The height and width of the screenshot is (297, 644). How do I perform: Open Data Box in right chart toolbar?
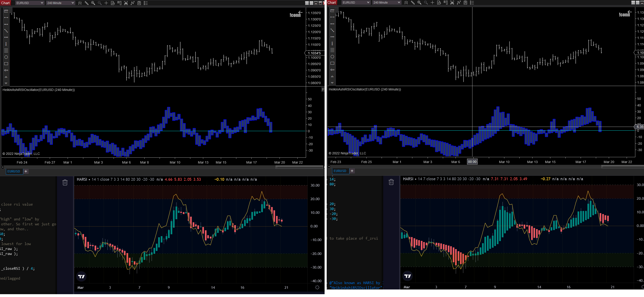[439, 3]
